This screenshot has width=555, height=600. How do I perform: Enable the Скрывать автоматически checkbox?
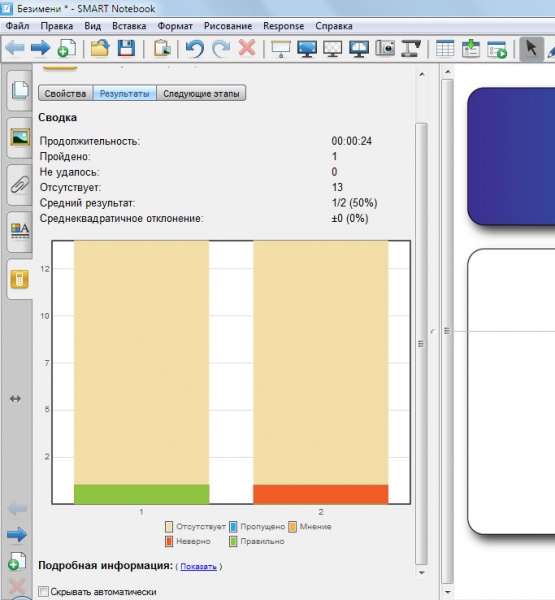pos(44,591)
